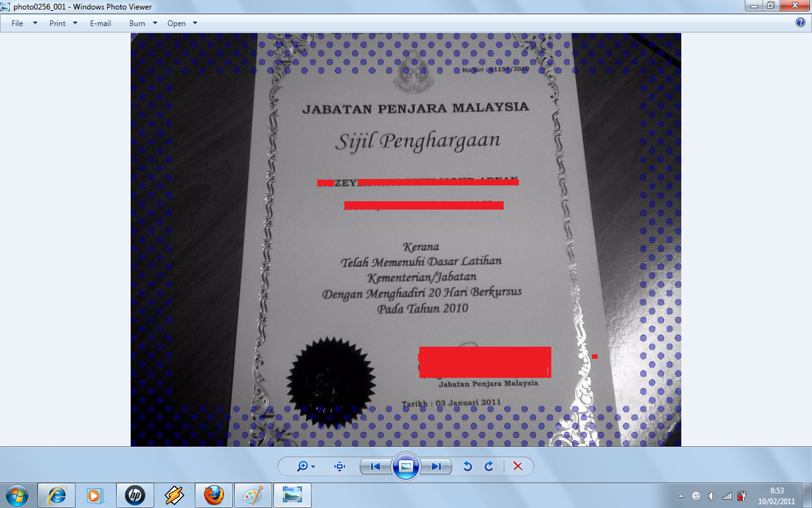The height and width of the screenshot is (508, 812).
Task: Rotate the photo clockwise
Action: tap(488, 467)
